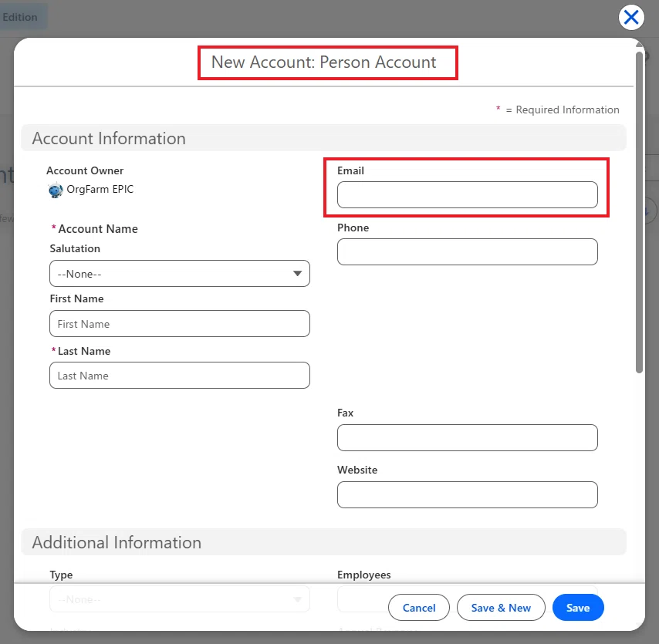The height and width of the screenshot is (644, 659).
Task: Click the dialog's vertical scrollbar
Action: point(639,212)
